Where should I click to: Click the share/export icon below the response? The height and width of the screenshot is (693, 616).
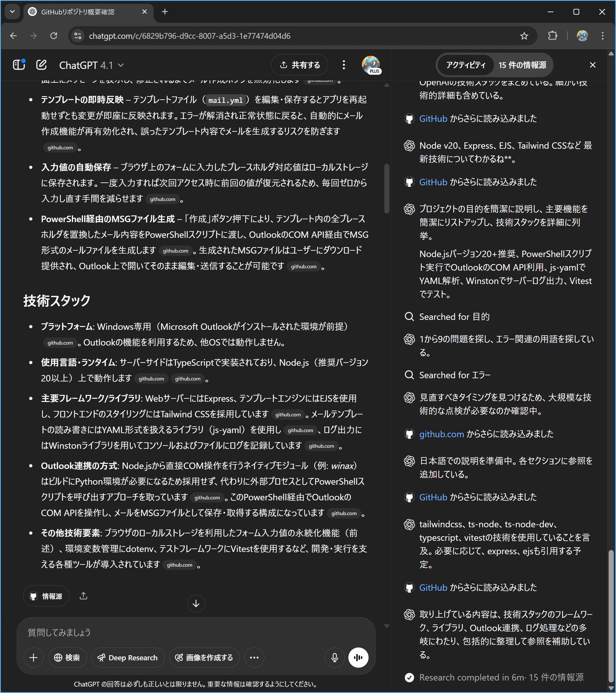[83, 596]
